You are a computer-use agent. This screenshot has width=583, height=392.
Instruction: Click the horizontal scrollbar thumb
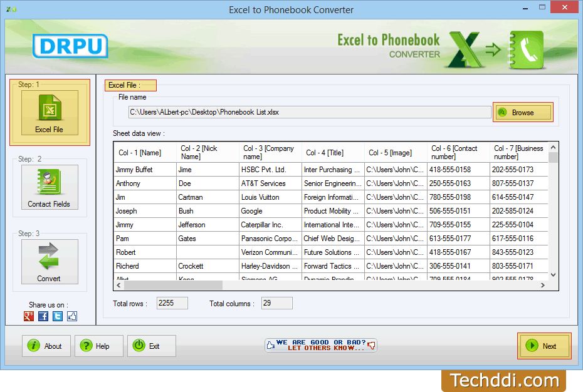point(173,286)
